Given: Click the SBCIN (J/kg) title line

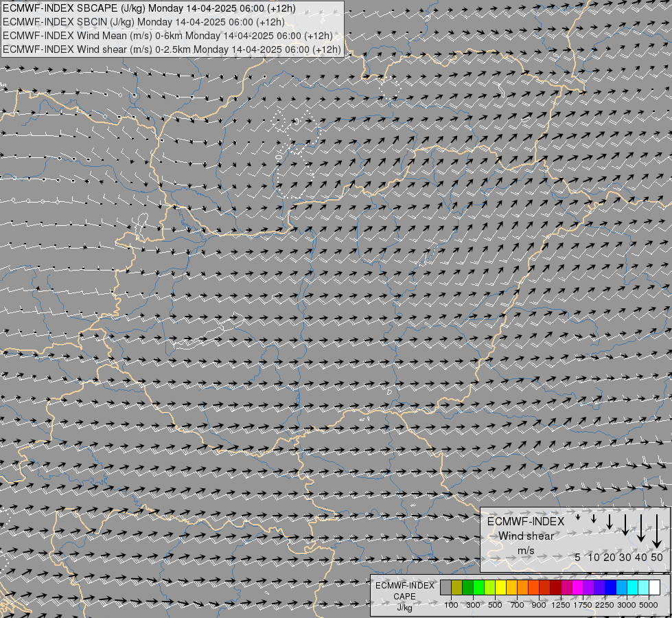Looking at the screenshot, I should pos(143,22).
